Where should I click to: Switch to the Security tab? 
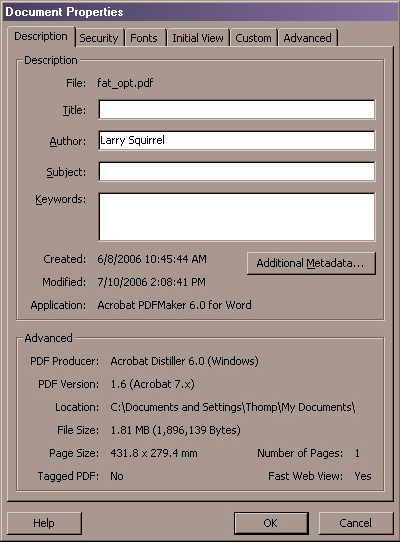[99, 37]
